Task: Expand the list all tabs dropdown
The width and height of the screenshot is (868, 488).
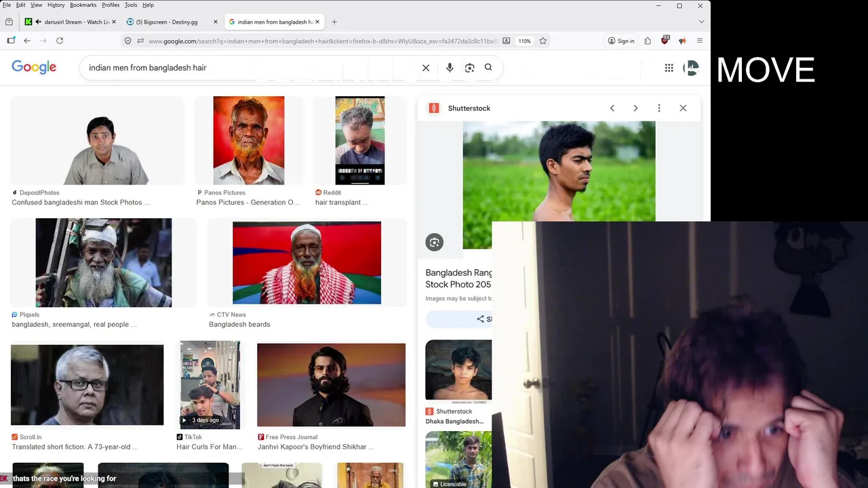Action: [701, 22]
